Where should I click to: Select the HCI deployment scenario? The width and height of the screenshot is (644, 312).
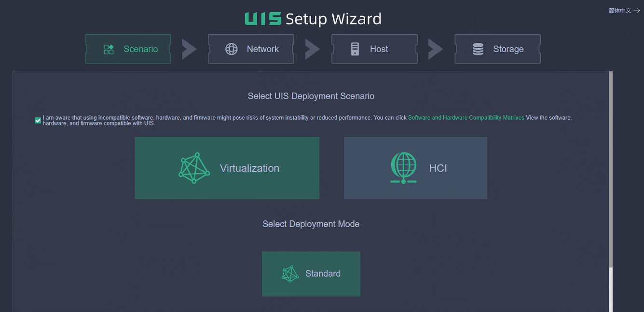click(x=415, y=168)
